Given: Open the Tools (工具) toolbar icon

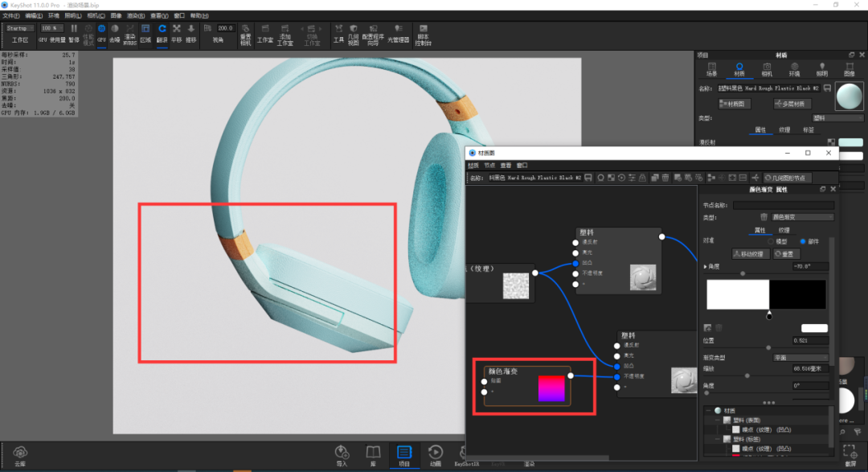Looking at the screenshot, I should point(338,29).
